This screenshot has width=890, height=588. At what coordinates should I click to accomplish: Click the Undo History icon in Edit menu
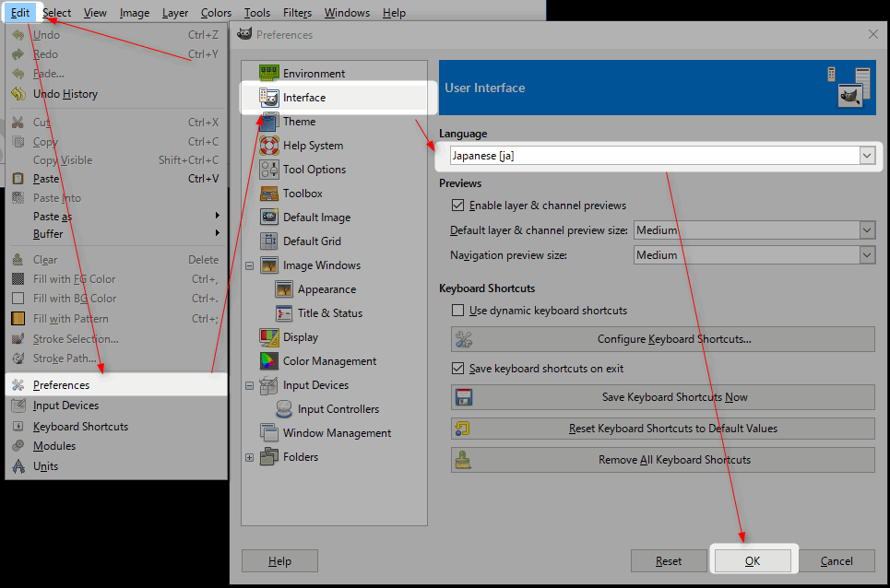click(x=18, y=94)
